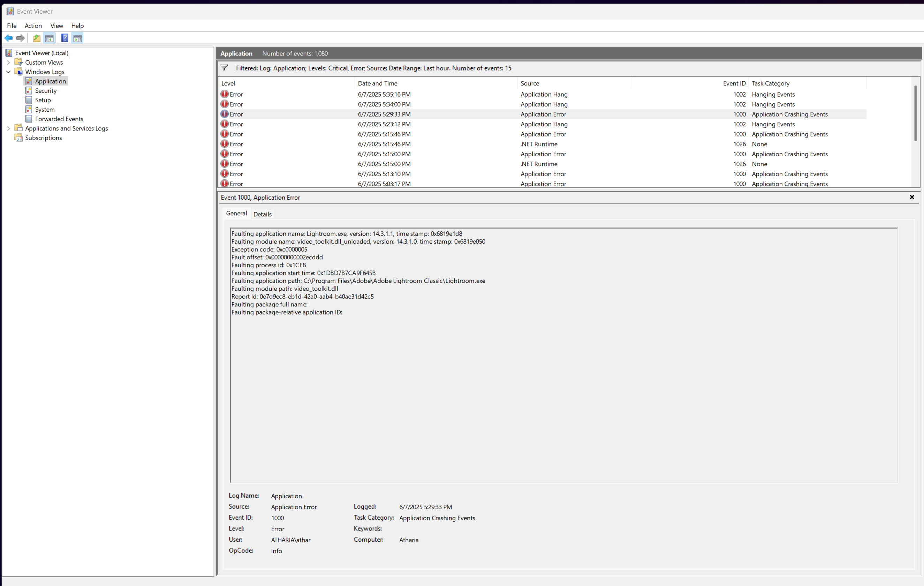This screenshot has width=924, height=586.
Task: Select the Security log in tree
Action: click(x=46, y=91)
